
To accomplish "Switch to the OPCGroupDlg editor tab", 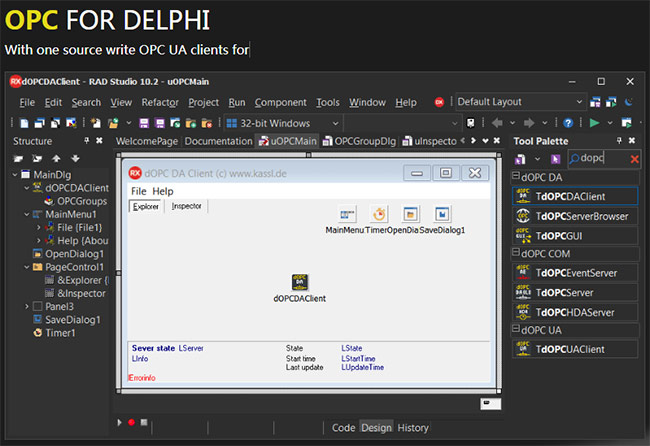I will [x=360, y=141].
